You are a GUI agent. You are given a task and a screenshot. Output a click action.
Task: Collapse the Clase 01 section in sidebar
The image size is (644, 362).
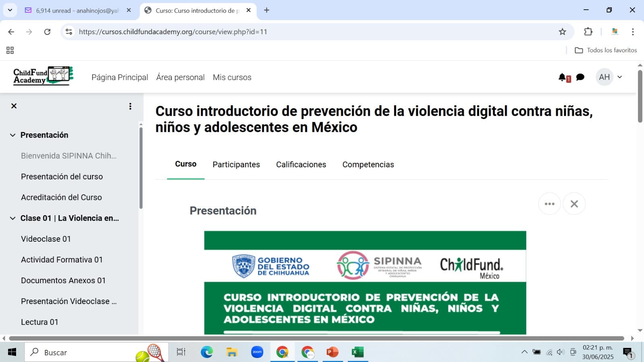click(12, 218)
